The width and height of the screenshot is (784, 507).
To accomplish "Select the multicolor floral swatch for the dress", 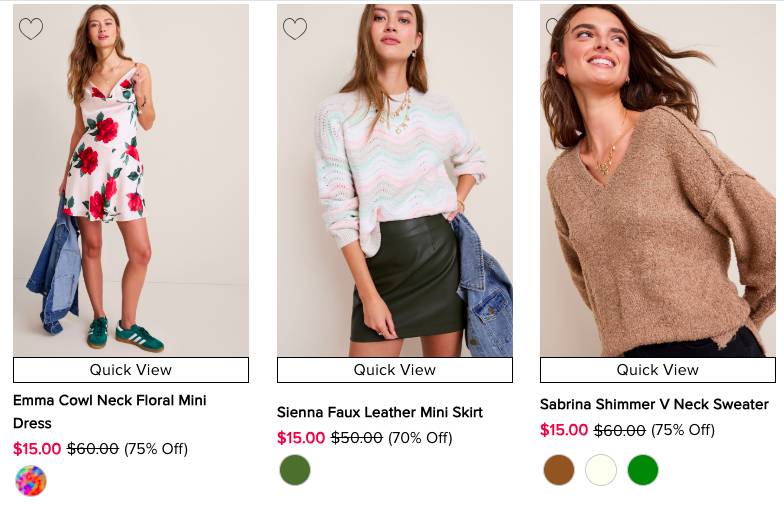I will pos(31,481).
